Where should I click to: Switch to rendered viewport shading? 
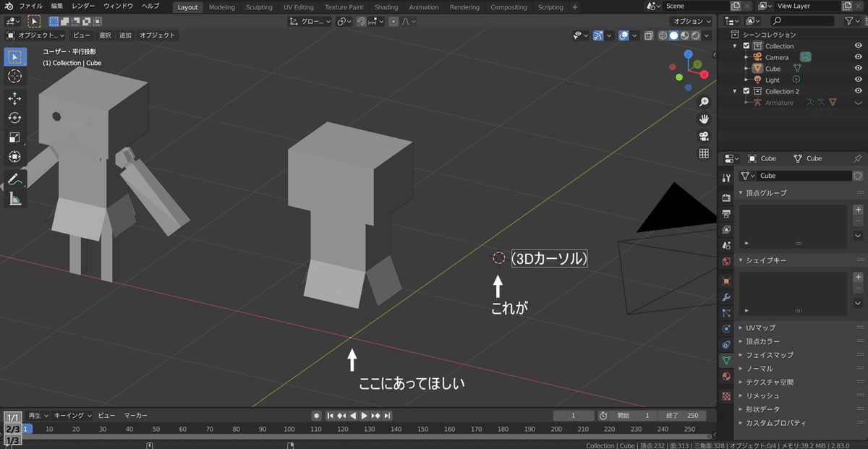[x=695, y=35]
